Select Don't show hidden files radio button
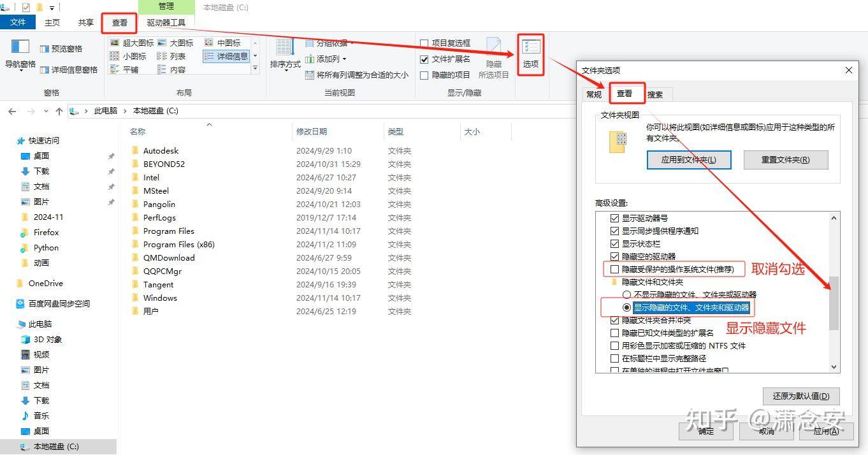The width and height of the screenshot is (868, 455). pyautogui.click(x=626, y=294)
